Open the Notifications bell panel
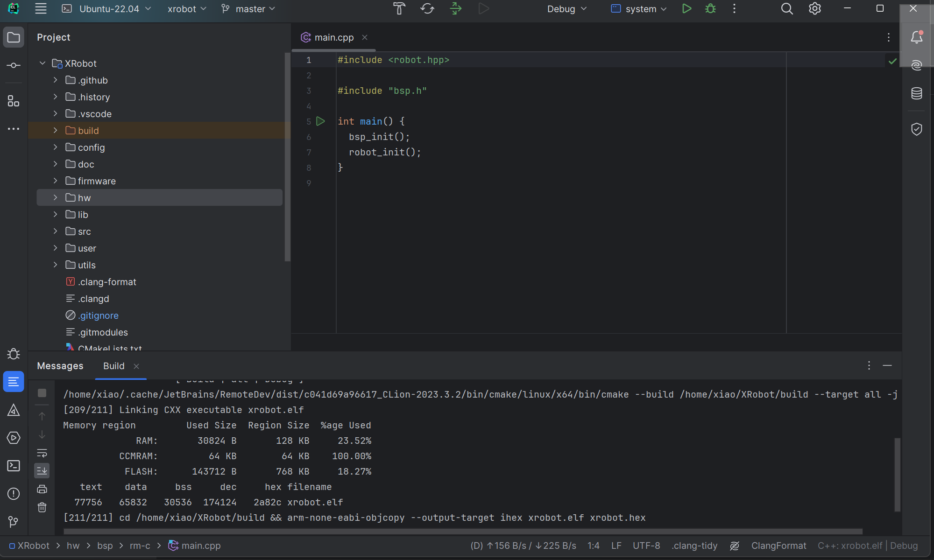 (916, 37)
